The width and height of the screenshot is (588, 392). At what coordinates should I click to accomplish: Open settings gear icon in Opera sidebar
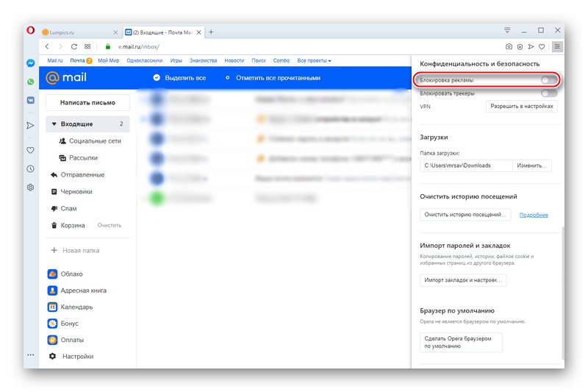point(31,188)
